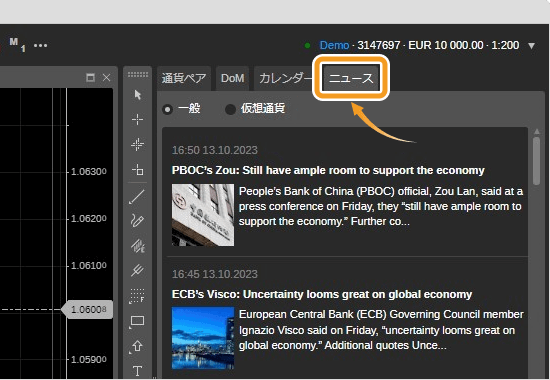Select the freehand pencil drawing tool
Viewport: 550px width, 380px height.
137,221
